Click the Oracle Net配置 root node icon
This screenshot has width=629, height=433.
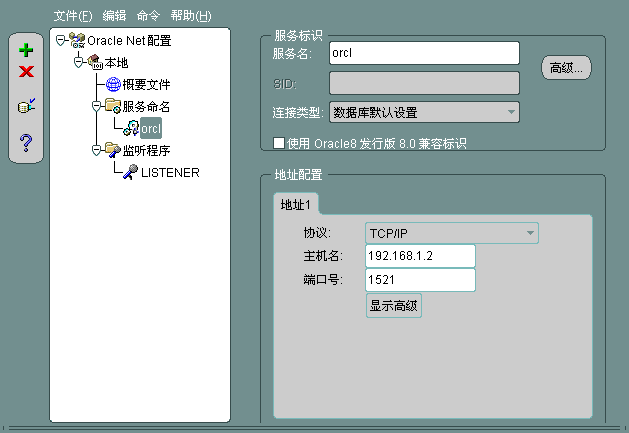pos(77,40)
